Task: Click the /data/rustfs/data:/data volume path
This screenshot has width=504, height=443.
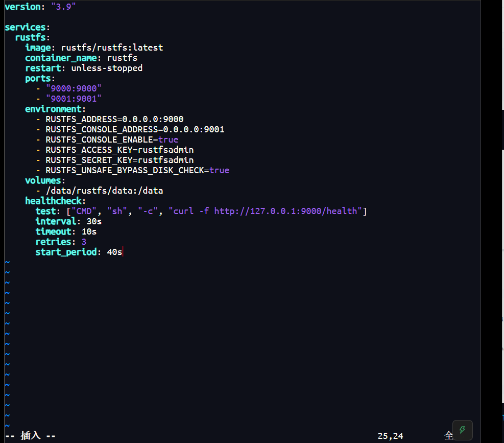Action: pos(105,191)
